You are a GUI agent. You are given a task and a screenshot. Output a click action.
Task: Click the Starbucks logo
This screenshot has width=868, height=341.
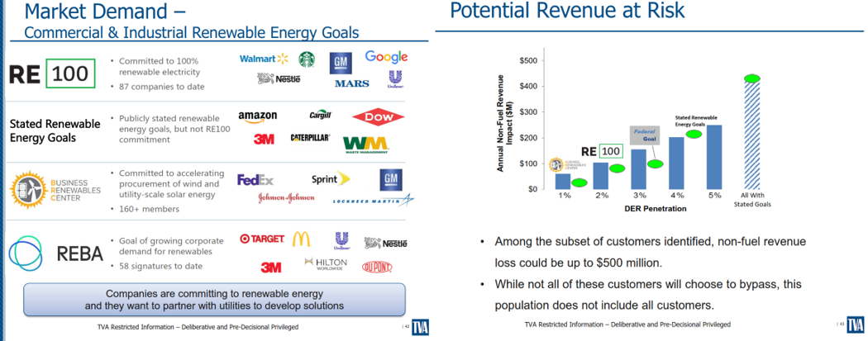click(308, 60)
